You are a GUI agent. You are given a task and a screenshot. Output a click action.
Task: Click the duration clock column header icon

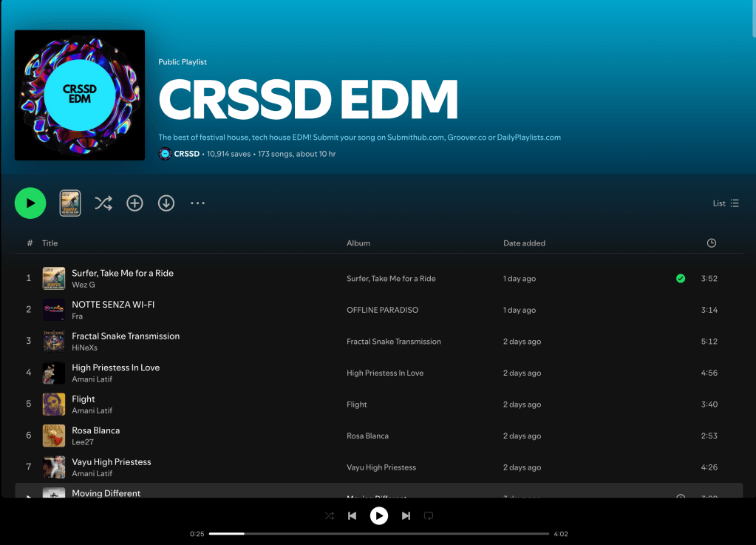tap(711, 243)
